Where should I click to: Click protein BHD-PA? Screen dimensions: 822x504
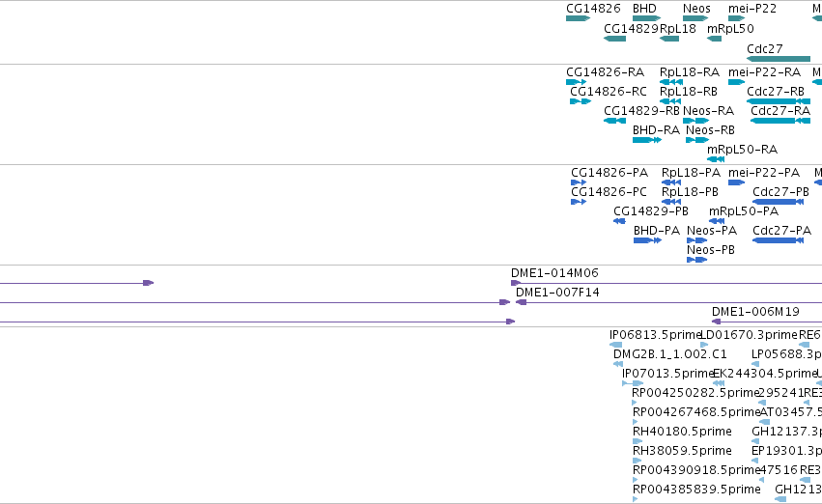(647, 240)
